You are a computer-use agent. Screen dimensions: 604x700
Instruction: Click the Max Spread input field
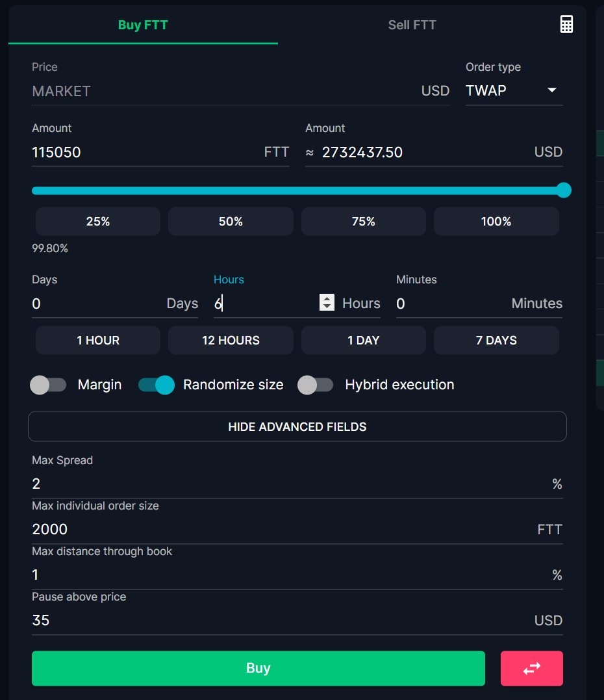(x=297, y=484)
